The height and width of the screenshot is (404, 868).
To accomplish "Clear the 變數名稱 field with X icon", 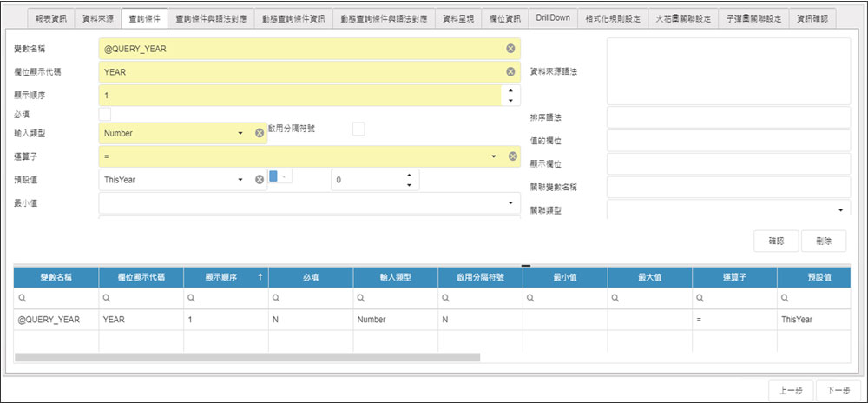I will pyautogui.click(x=510, y=49).
